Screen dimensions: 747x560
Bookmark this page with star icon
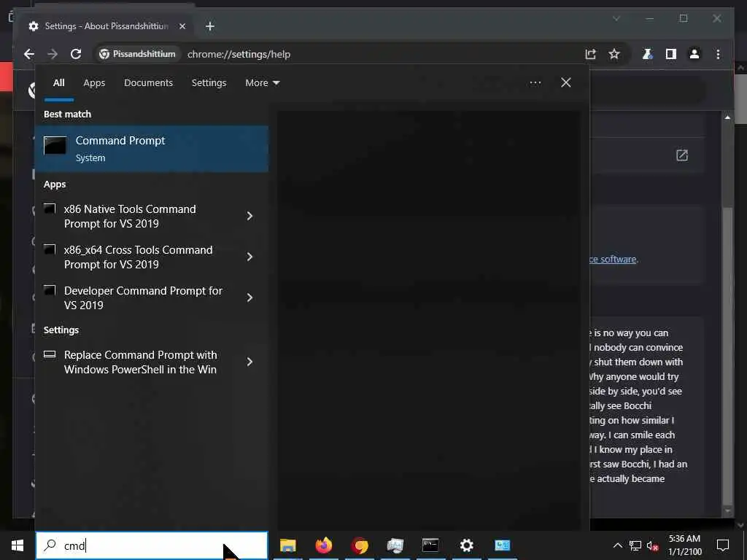coord(614,54)
